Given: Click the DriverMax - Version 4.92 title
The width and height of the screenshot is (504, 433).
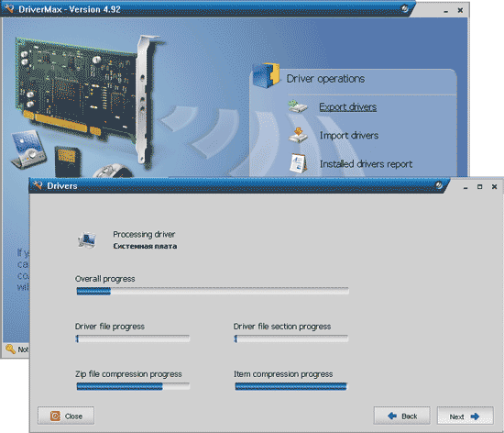Looking at the screenshot, I should pyautogui.click(x=70, y=9).
